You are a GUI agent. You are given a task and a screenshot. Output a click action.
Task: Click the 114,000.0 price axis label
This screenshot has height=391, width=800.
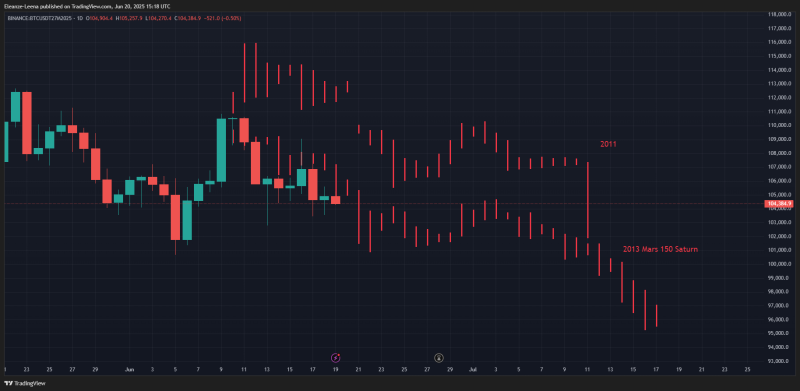pyautogui.click(x=781, y=70)
